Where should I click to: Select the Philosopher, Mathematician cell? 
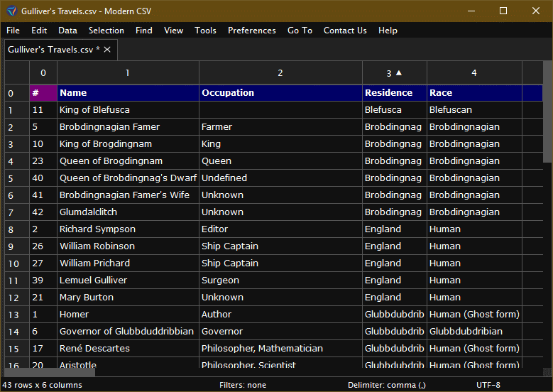[280, 349]
